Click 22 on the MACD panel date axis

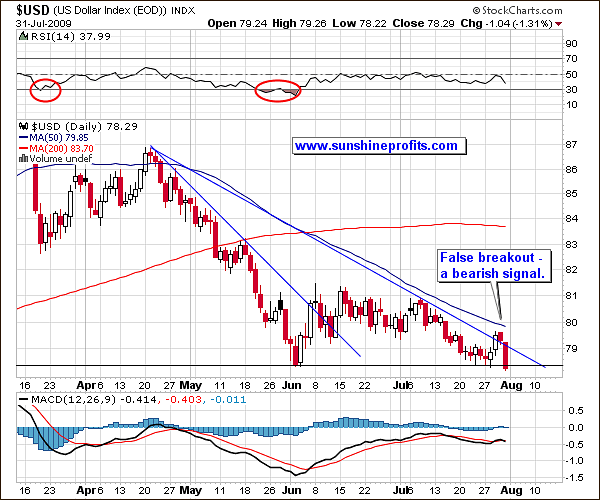364,490
